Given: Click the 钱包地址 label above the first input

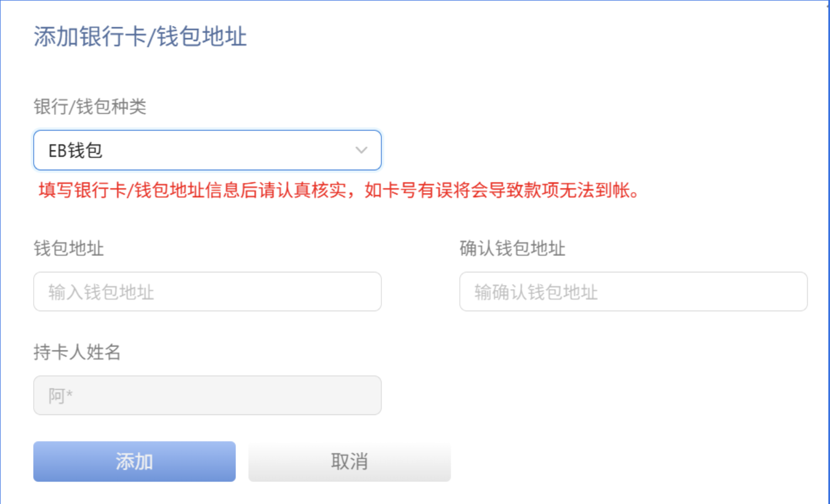Looking at the screenshot, I should pos(69,248).
